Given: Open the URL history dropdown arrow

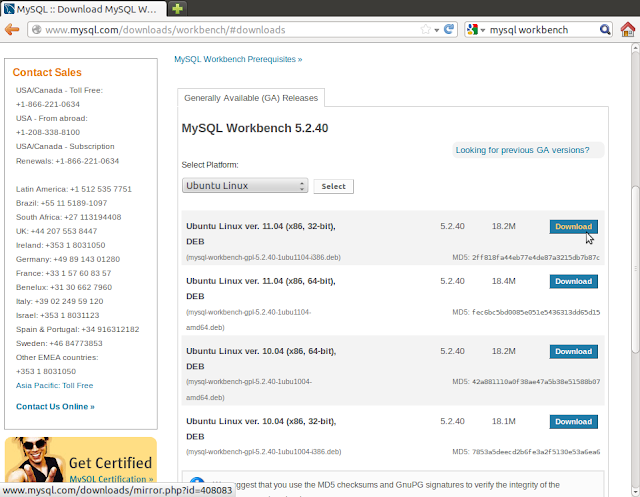Looking at the screenshot, I should pos(437,30).
